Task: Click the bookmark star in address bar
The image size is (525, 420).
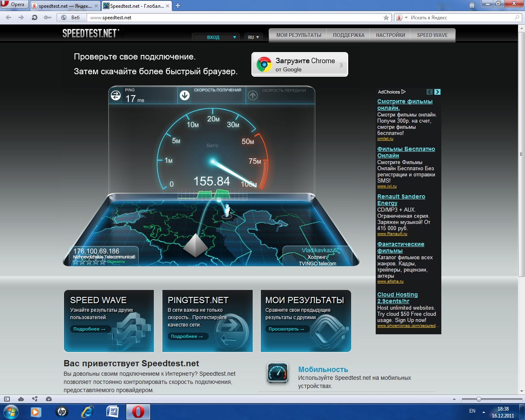Action: 386,18
